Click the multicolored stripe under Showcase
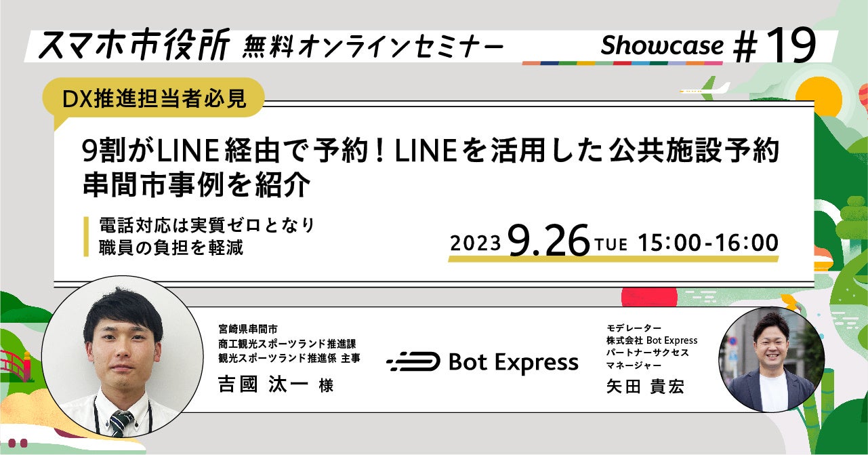Image resolution: width=868 pixels, height=455 pixels. [x=623, y=63]
